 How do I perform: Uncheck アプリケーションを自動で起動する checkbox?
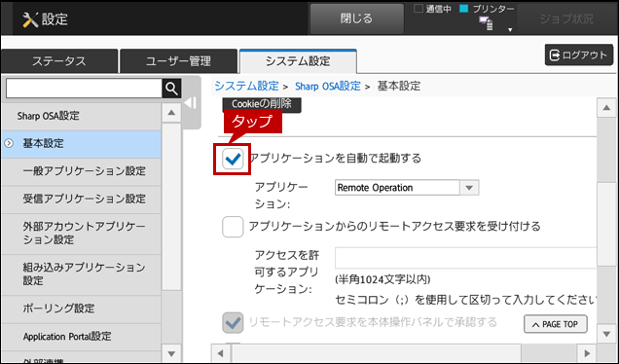click(x=233, y=159)
